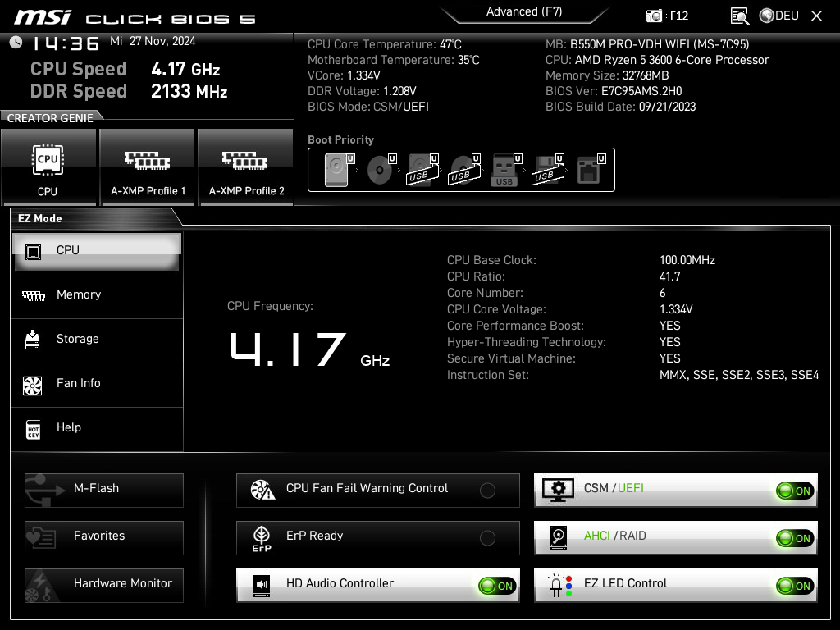Close the BIOS with the X button
Viewport: 840px width, 630px height.
point(816,16)
